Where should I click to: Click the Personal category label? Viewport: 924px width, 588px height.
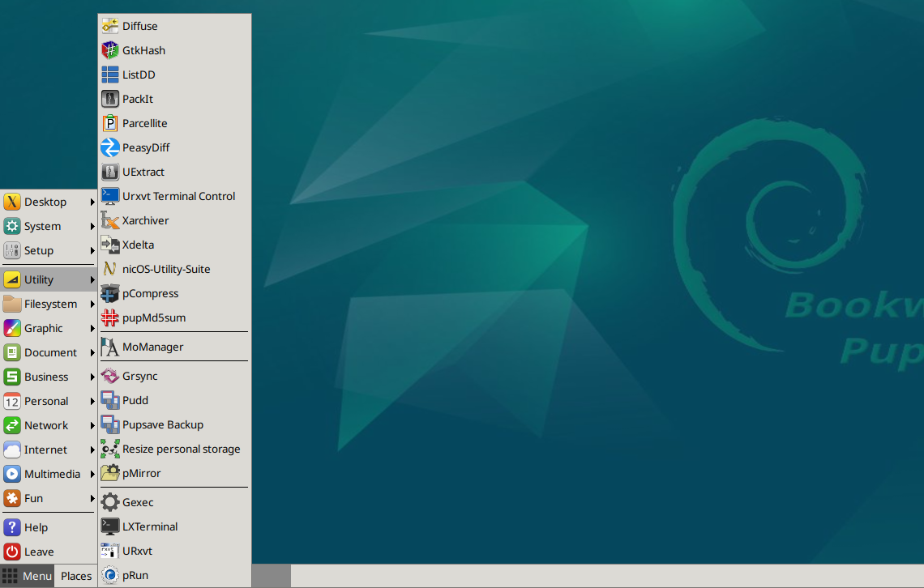tap(46, 402)
